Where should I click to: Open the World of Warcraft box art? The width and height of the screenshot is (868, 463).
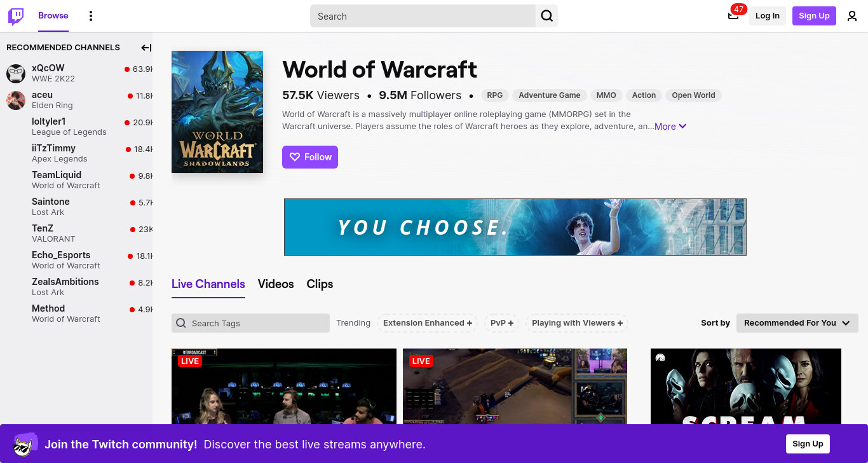[x=217, y=112]
